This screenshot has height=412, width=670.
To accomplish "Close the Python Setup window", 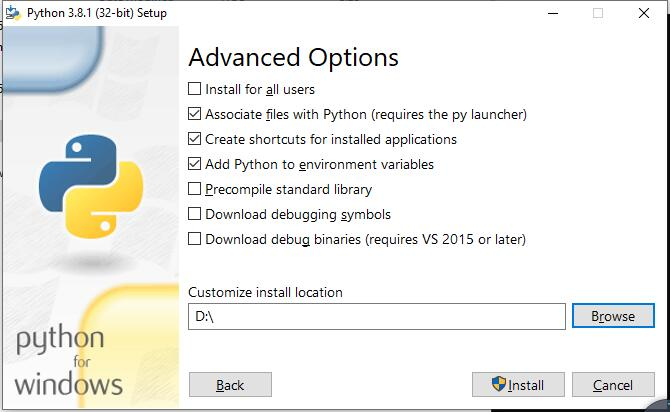I will coord(644,13).
